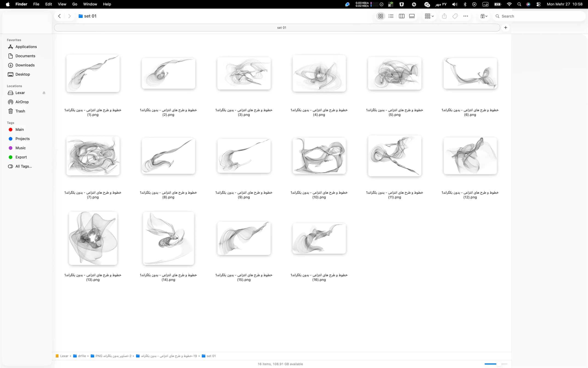Select the blue Projects tag

22,139
